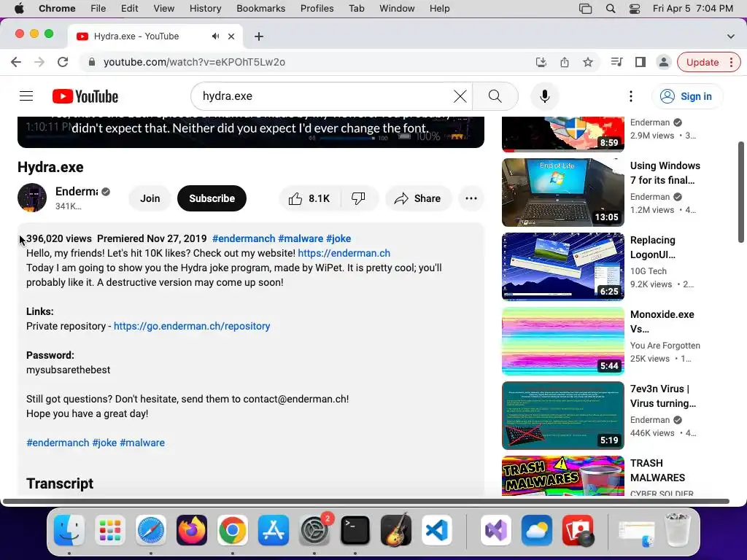
Task: Click the Share button
Action: click(x=418, y=198)
